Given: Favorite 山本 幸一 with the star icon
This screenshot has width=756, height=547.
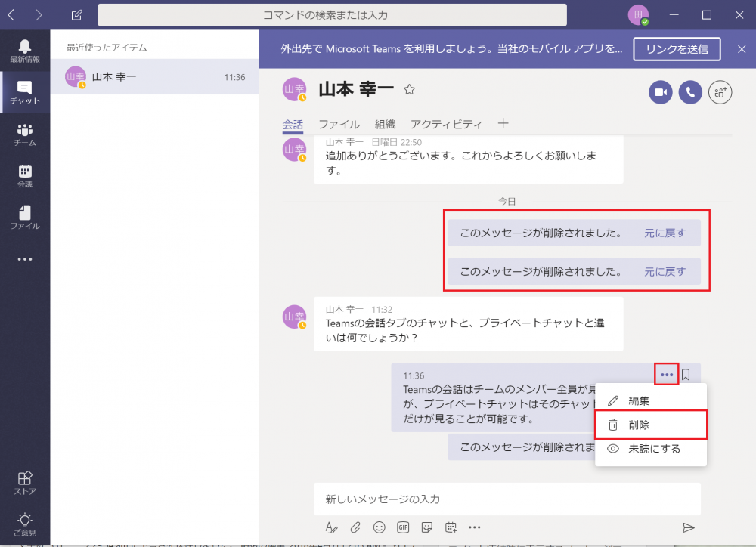Looking at the screenshot, I should 409,89.
